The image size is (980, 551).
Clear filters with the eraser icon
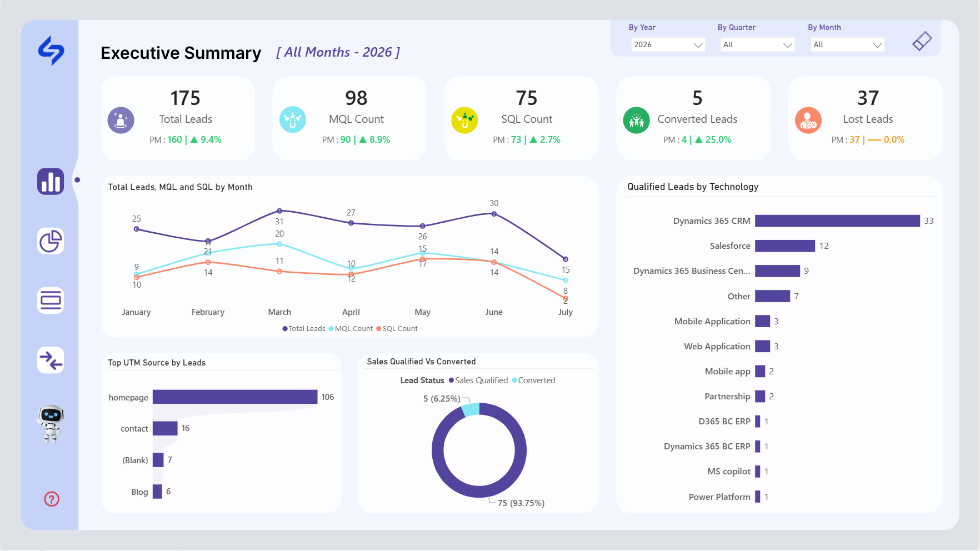922,41
